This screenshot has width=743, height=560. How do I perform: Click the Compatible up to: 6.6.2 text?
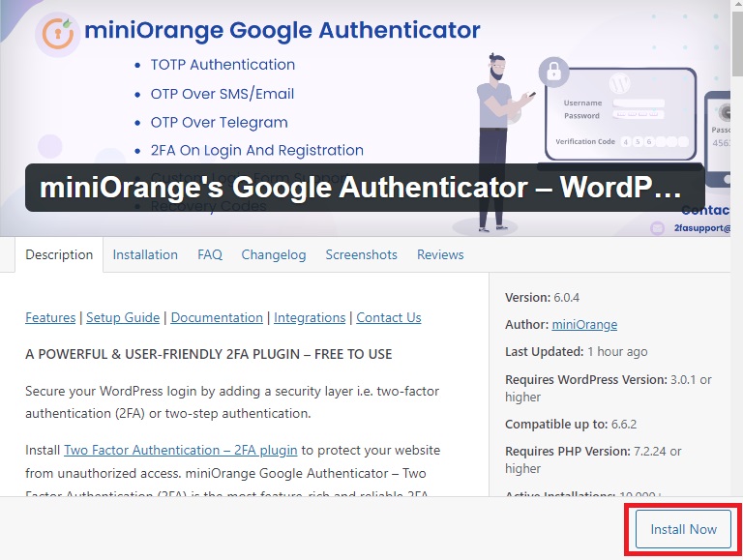[x=571, y=424]
